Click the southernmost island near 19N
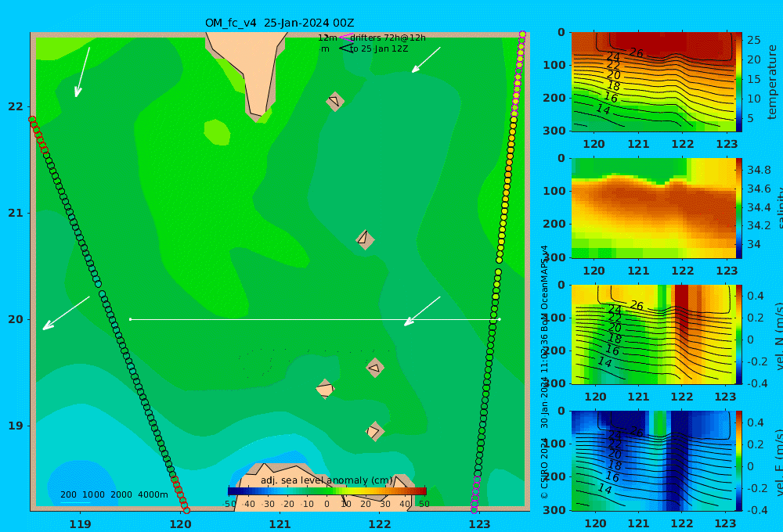 [374, 431]
